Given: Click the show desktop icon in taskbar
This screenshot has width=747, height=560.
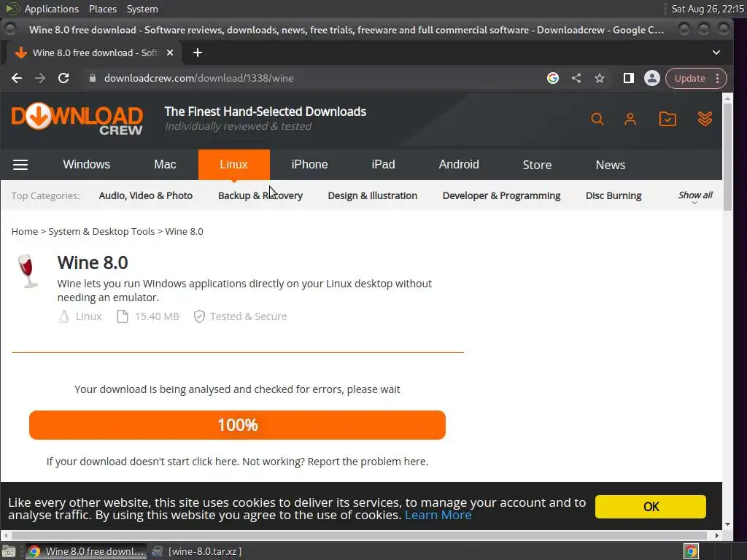Looking at the screenshot, I should [9, 551].
